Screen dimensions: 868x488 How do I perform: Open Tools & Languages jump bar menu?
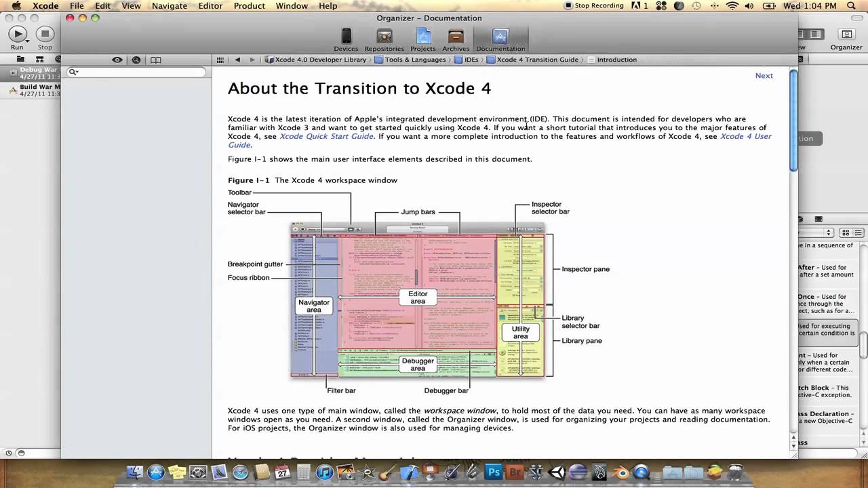pos(410,60)
